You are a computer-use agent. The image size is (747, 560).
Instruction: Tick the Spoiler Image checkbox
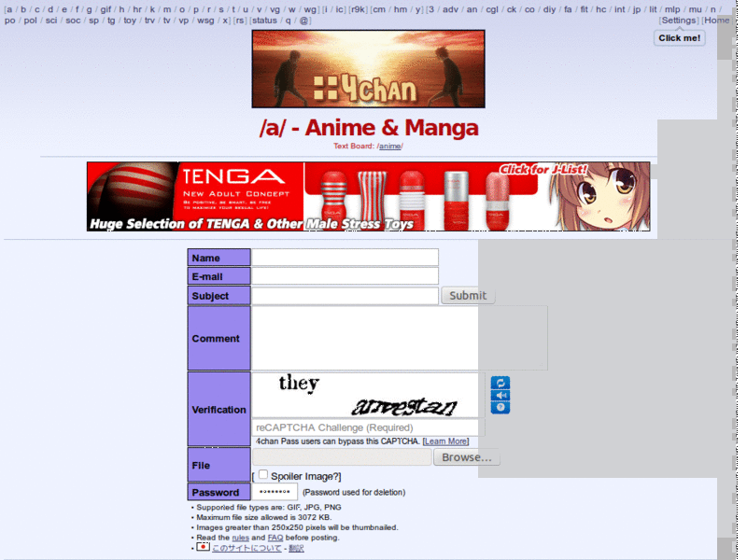(x=263, y=475)
